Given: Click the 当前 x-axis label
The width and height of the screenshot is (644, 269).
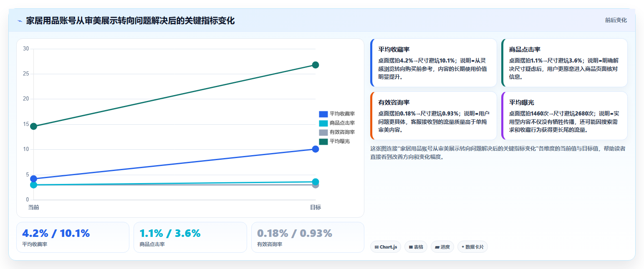Looking at the screenshot, I should coord(33,207).
